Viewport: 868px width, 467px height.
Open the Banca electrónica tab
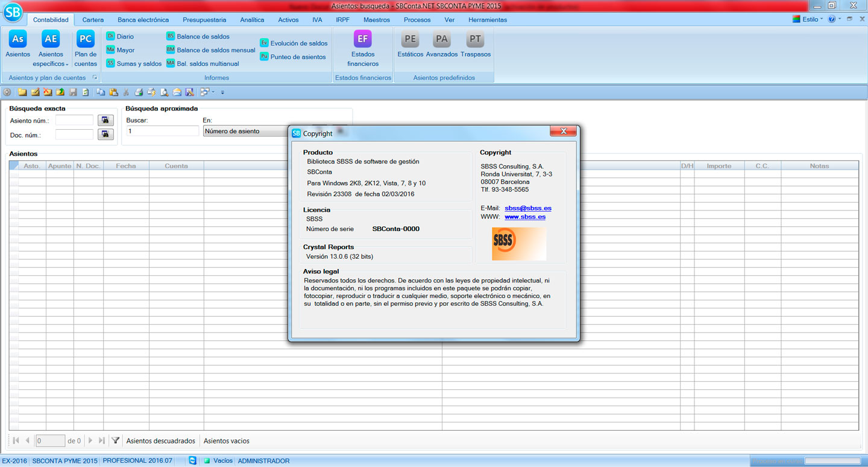[x=143, y=20]
